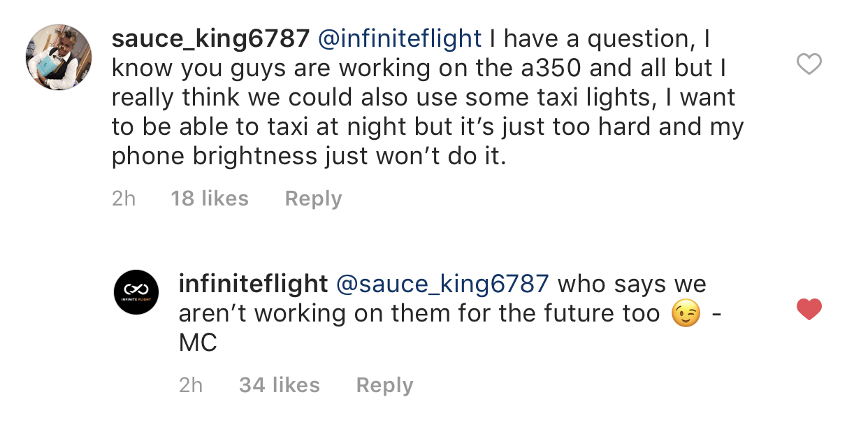Click the "MC" signature in the reply
The height and width of the screenshot is (425, 868).
coord(198,343)
